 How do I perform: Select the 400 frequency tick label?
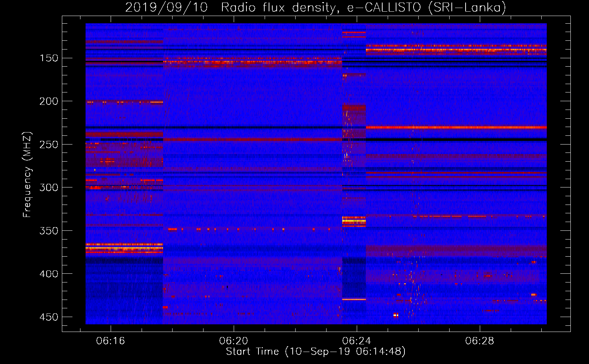click(49, 274)
